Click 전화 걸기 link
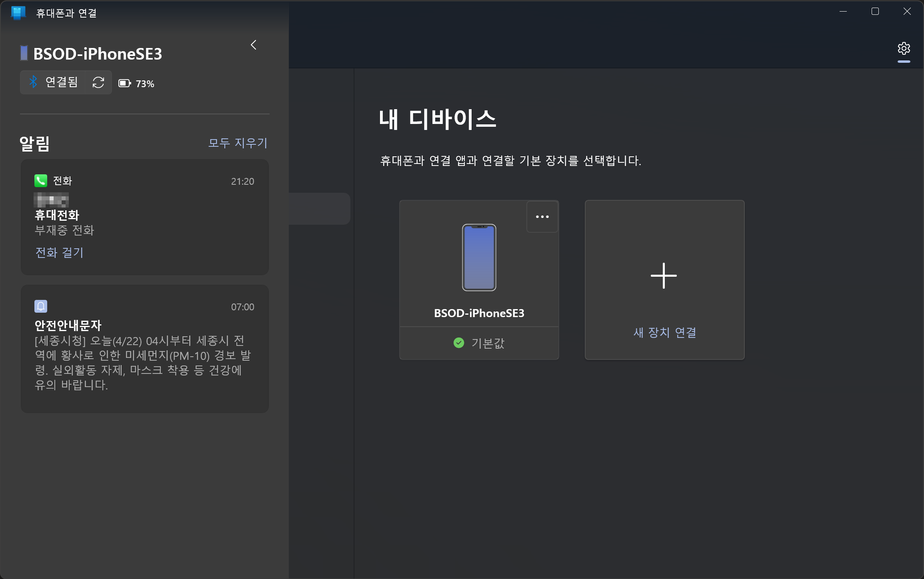Image resolution: width=924 pixels, height=579 pixels. pos(59,252)
